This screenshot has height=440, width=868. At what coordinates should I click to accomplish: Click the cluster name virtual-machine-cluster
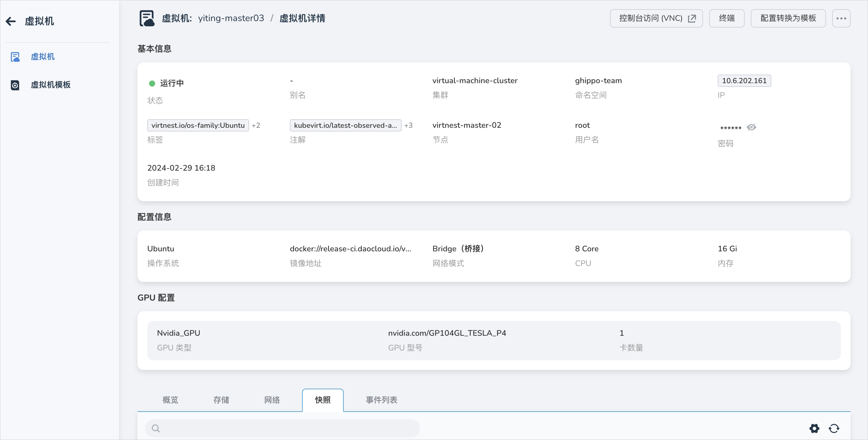tap(475, 81)
